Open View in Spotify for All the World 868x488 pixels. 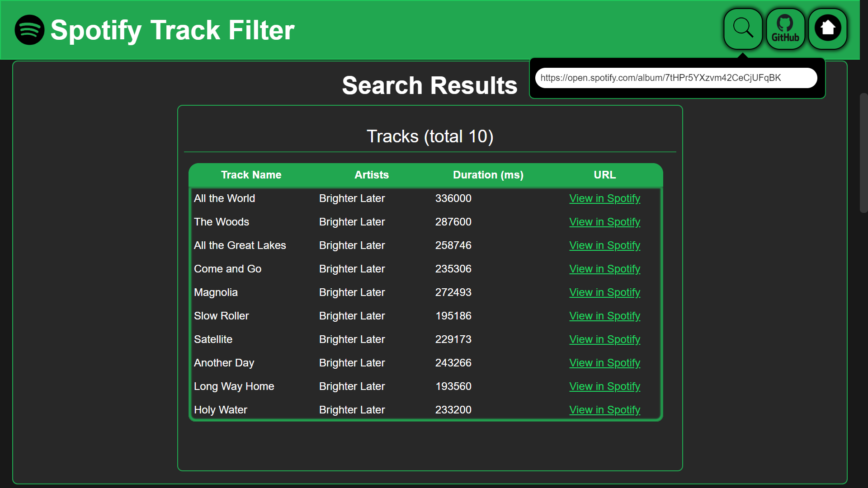[x=604, y=198]
